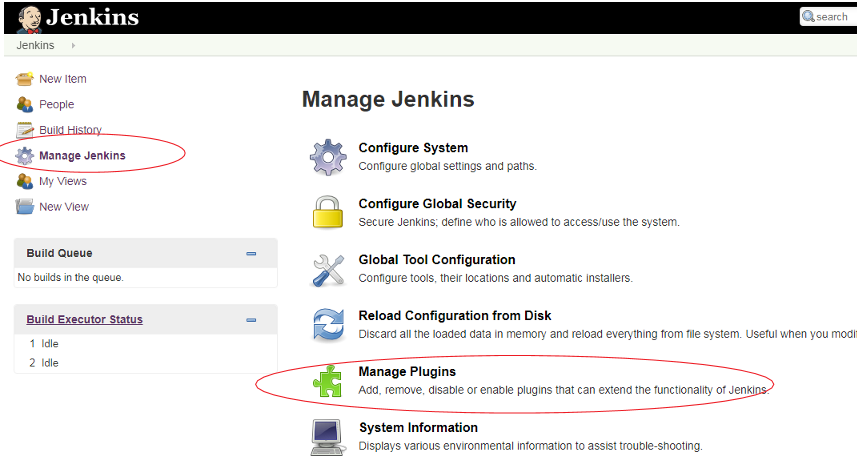This screenshot has width=857, height=468.
Task: Expand the breadcrumb arrow dropdown
Action: pos(73,45)
